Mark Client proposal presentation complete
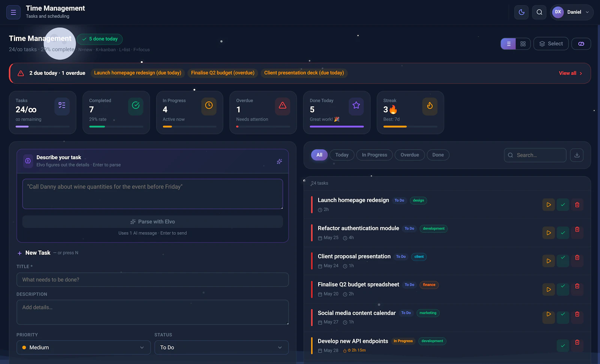 563,261
